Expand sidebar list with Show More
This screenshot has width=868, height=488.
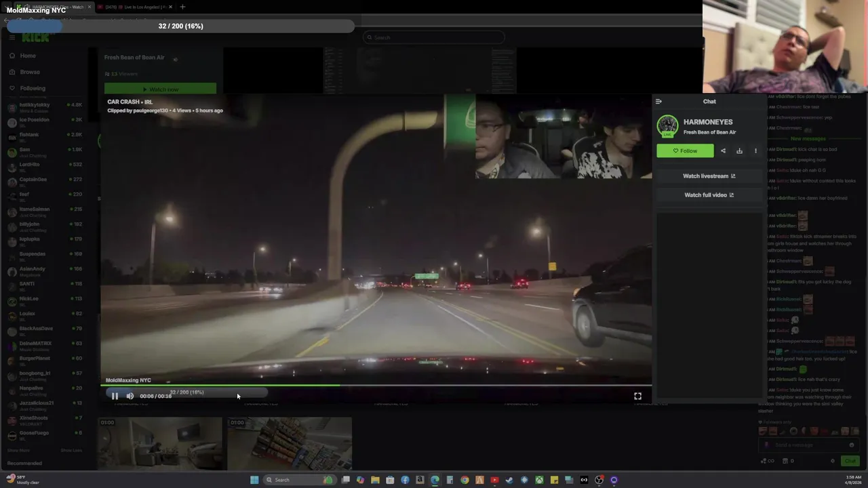click(18, 450)
